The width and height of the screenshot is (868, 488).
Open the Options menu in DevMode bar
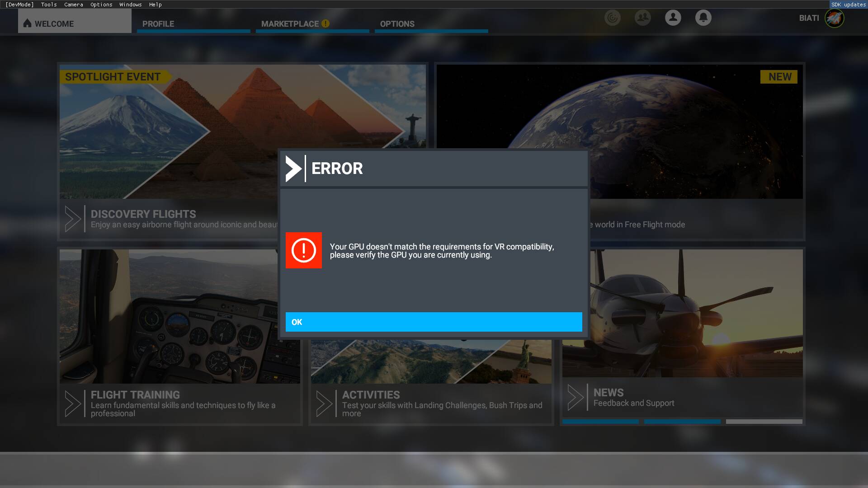(101, 5)
